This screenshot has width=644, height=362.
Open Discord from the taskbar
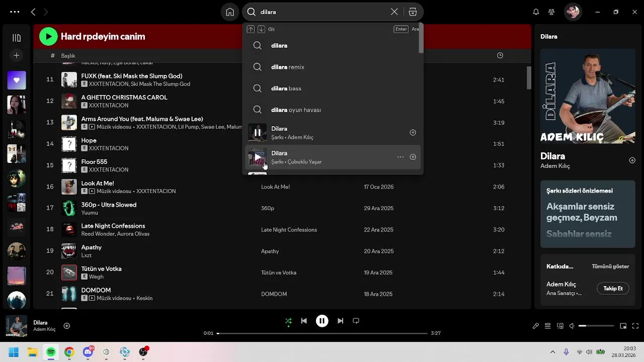pos(88,352)
